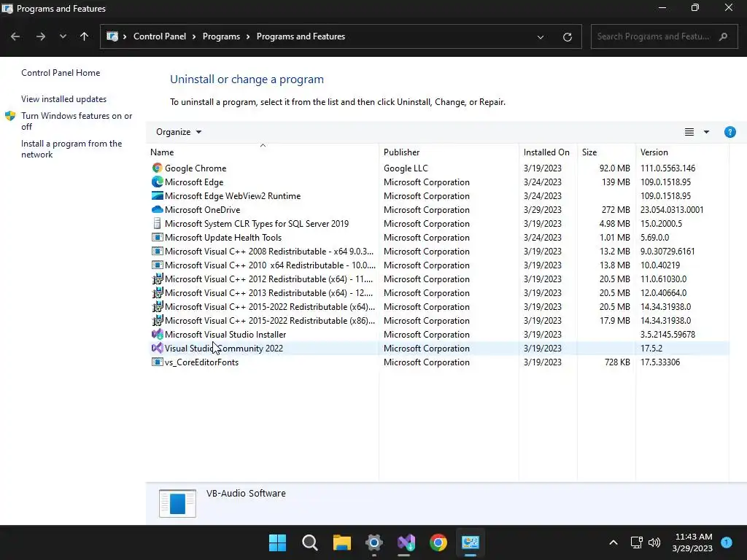The width and height of the screenshot is (747, 560).
Task: Sort list by Version column header
Action: point(682,152)
